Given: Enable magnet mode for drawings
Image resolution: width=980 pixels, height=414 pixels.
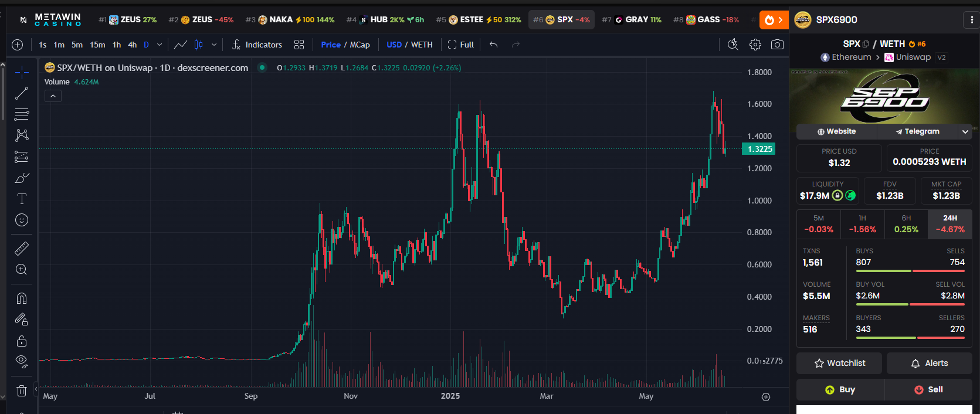Looking at the screenshot, I should [22, 298].
